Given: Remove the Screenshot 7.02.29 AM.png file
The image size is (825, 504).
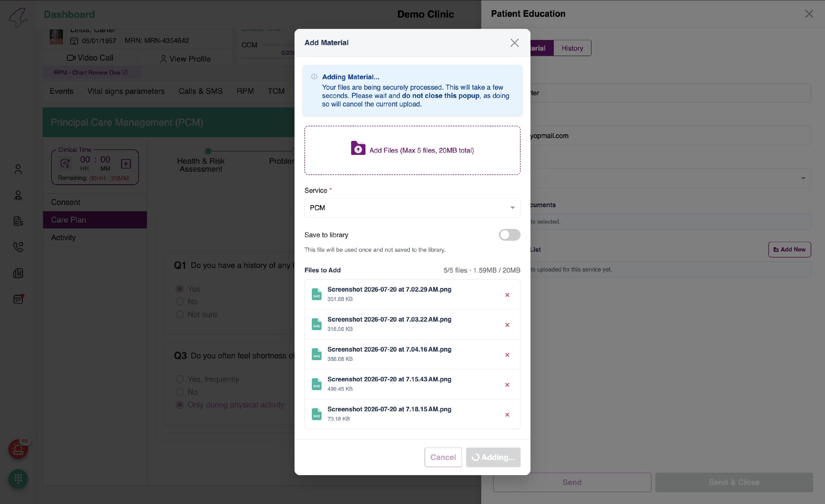Looking at the screenshot, I should [x=507, y=295].
